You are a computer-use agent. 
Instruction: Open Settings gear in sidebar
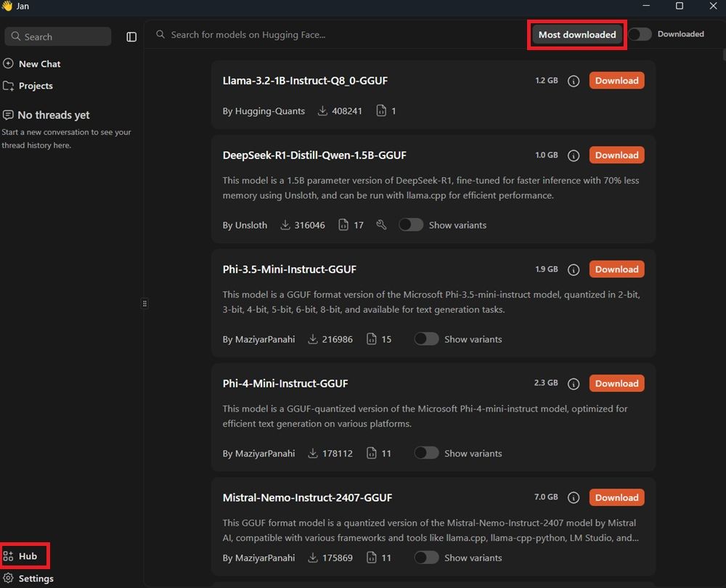(9, 579)
